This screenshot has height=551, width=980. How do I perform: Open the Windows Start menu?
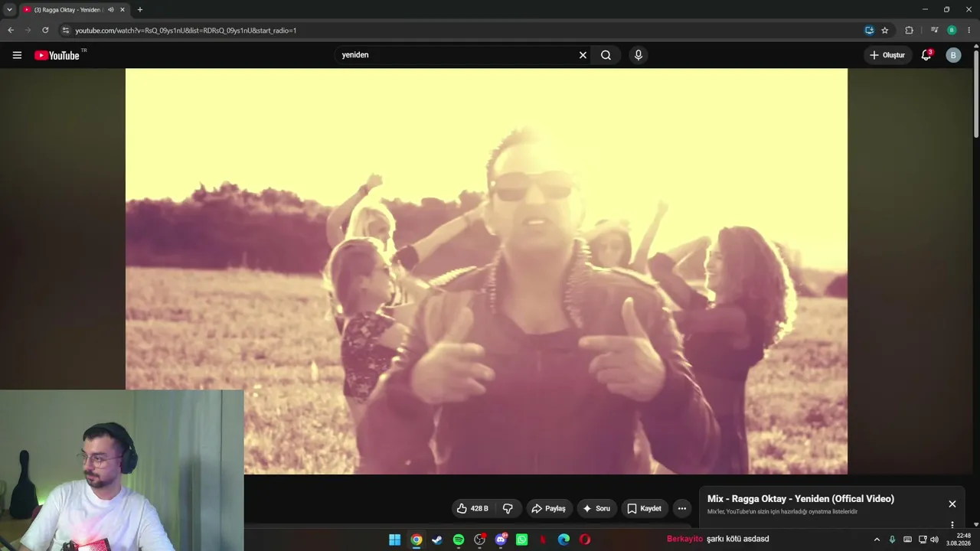click(x=395, y=540)
